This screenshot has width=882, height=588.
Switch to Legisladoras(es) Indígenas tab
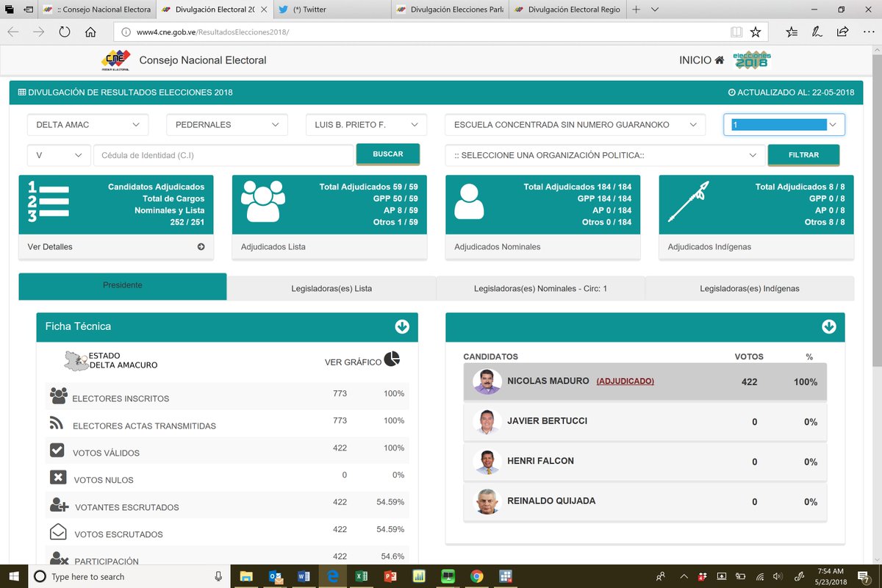[x=750, y=288]
